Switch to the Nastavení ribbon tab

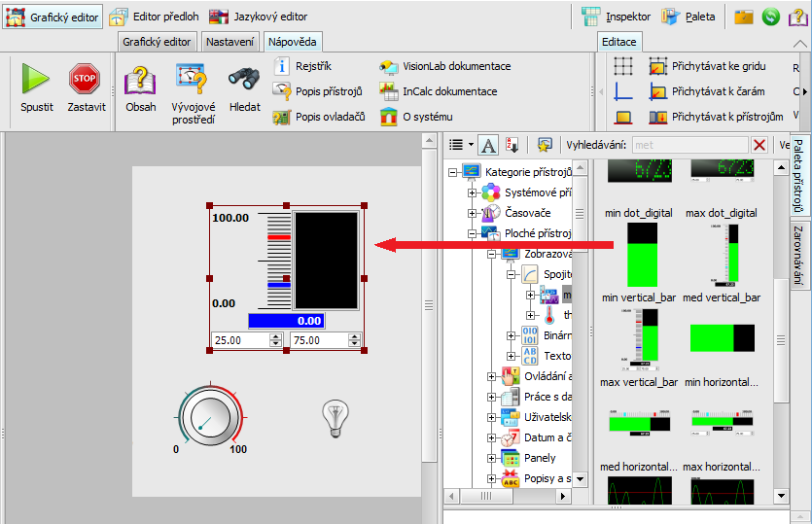230,42
